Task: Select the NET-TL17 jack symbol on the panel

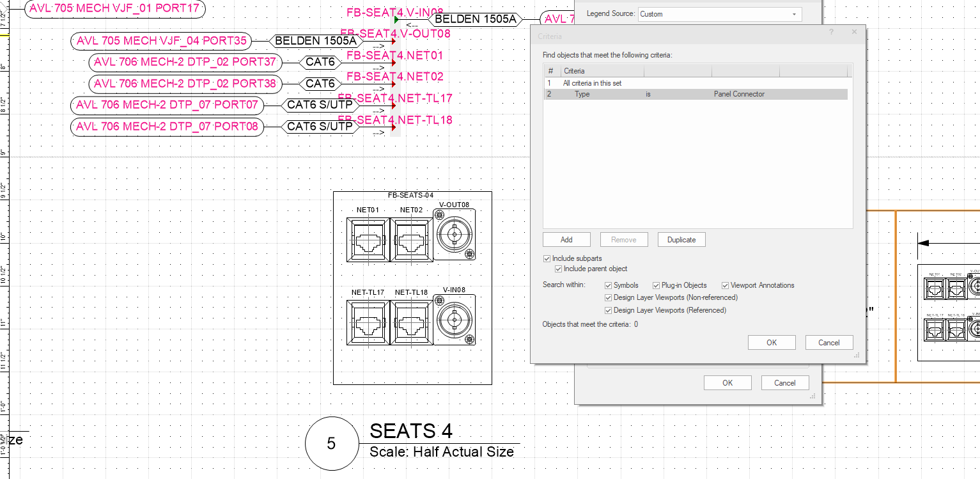Action: pyautogui.click(x=368, y=322)
